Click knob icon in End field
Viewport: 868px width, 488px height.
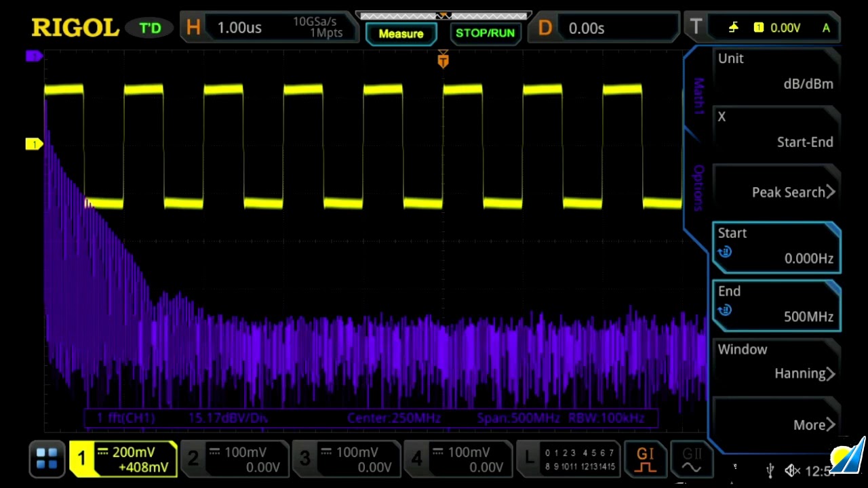click(x=725, y=310)
